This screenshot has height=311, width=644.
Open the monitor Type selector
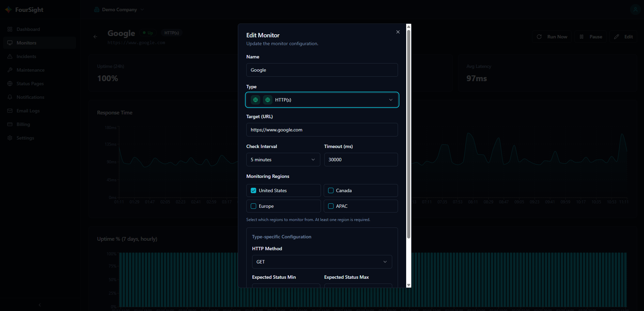[322, 100]
